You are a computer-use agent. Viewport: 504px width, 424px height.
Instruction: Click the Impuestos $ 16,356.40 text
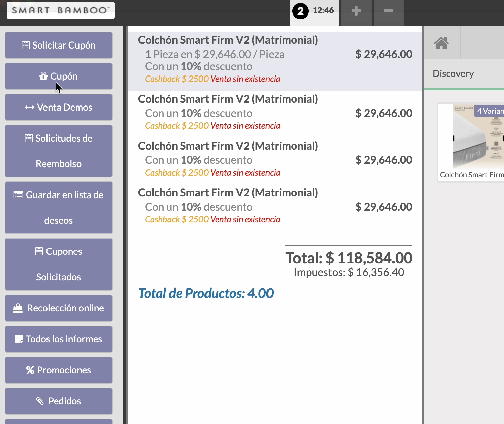[x=349, y=272]
